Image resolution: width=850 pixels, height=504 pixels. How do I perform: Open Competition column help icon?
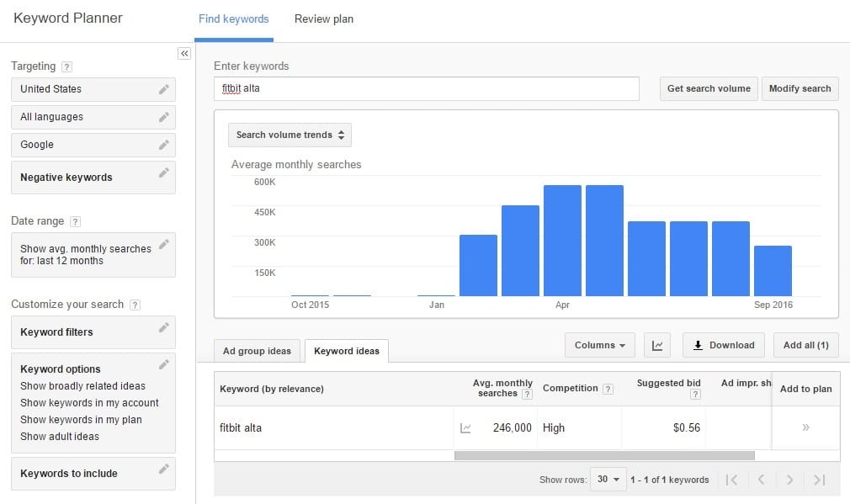pyautogui.click(x=608, y=389)
